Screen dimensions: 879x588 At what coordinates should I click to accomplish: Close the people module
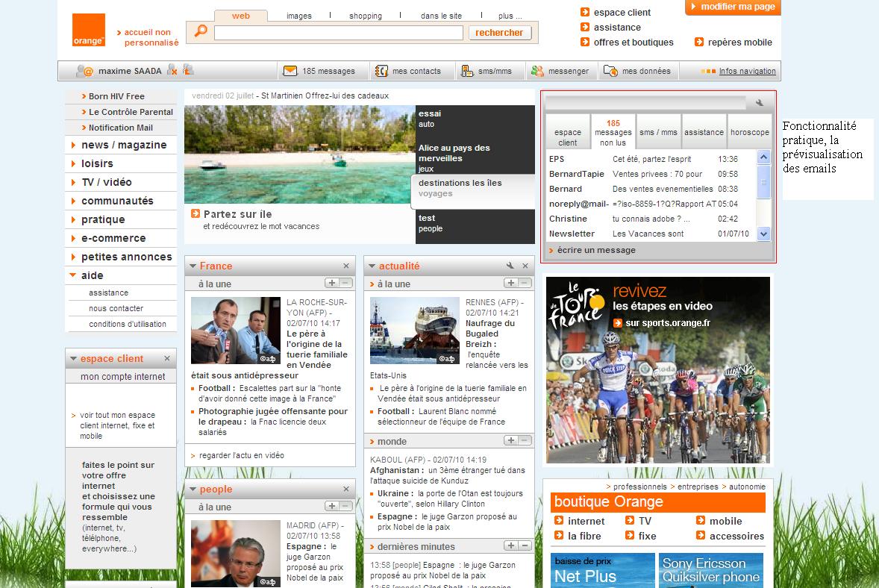[x=346, y=489]
